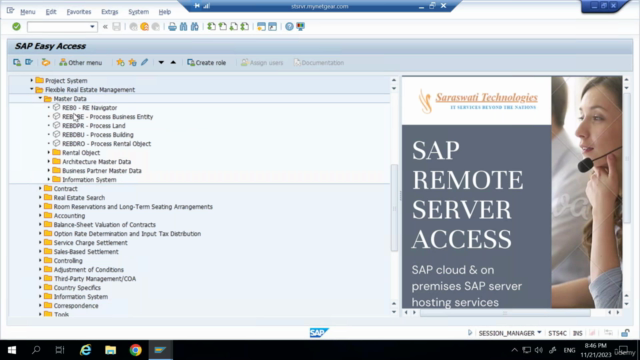Open the Menu menu
The width and height of the screenshot is (640, 360).
pos(28,12)
